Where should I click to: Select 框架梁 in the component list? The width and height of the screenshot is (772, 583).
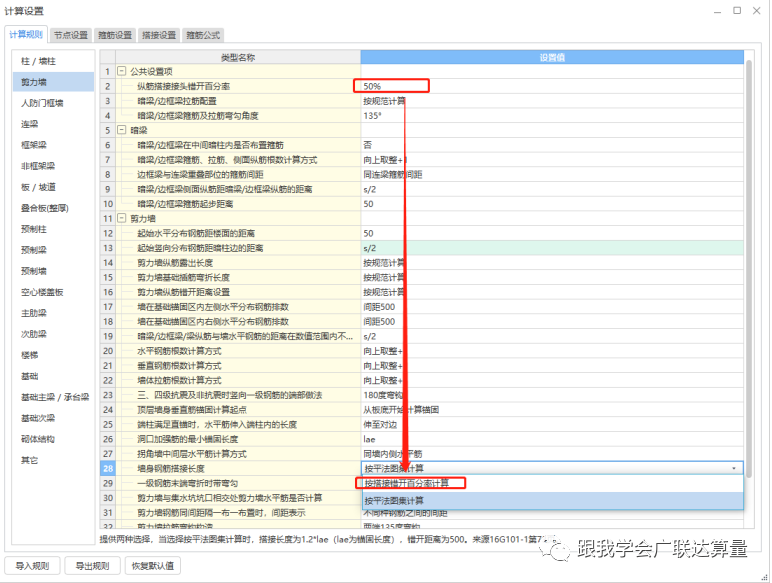point(53,145)
